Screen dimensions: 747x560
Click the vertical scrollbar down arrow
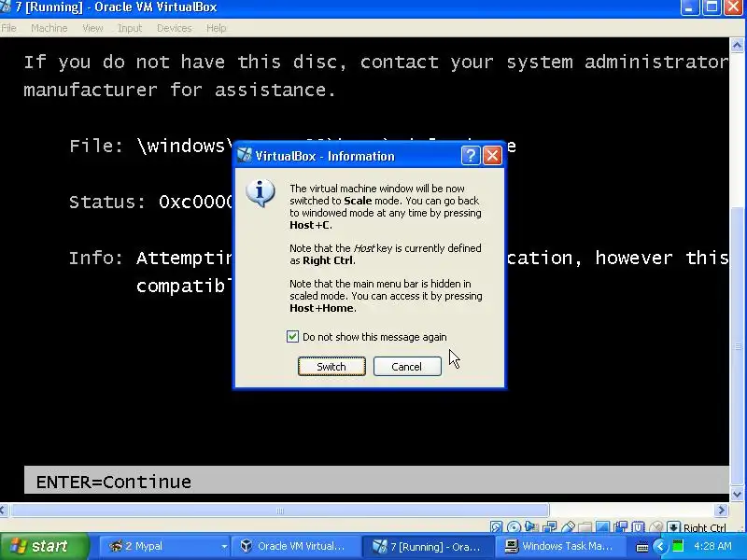click(737, 495)
